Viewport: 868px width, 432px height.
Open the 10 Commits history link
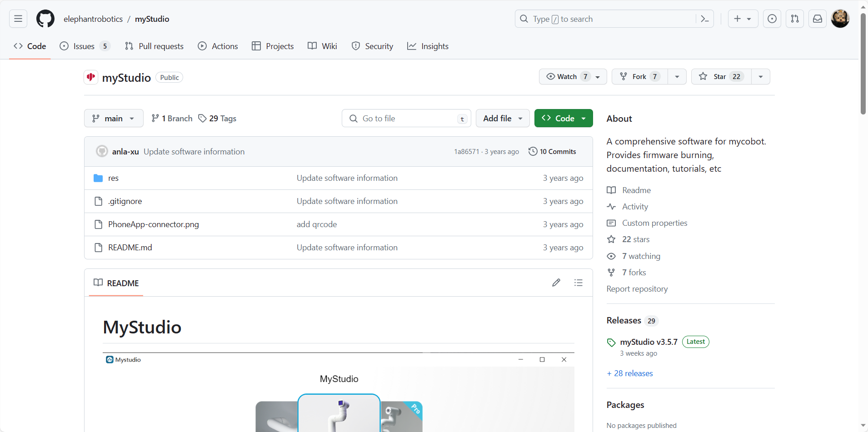pos(552,151)
